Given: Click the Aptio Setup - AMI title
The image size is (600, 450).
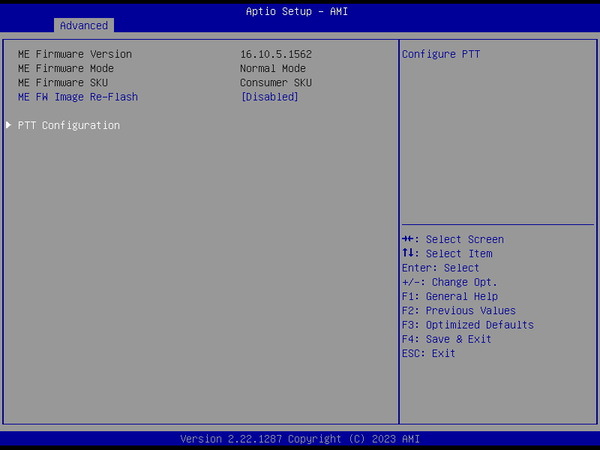Looking at the screenshot, I should pyautogui.click(x=297, y=11).
